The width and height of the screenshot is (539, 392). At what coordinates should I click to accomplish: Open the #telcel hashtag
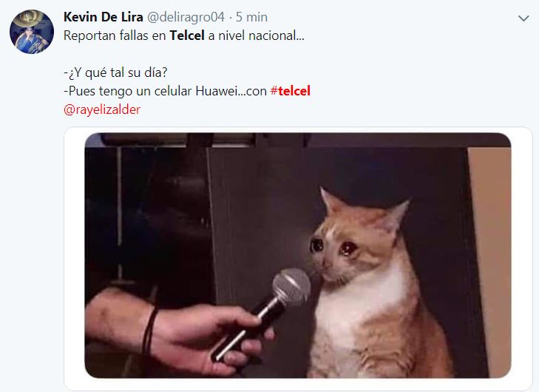pyautogui.click(x=291, y=91)
